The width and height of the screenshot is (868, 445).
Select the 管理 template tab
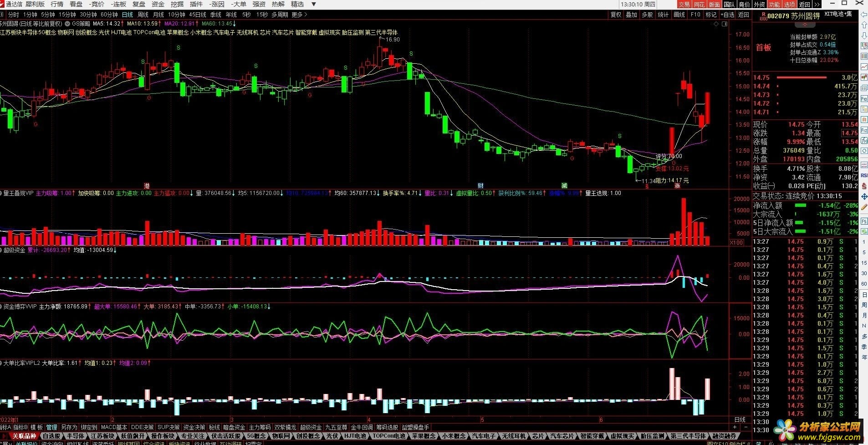51,427
